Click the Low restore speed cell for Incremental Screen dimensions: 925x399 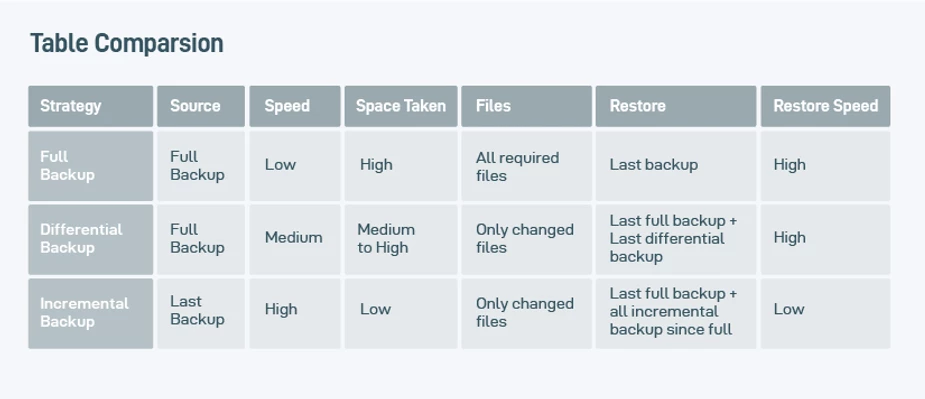tap(825, 313)
